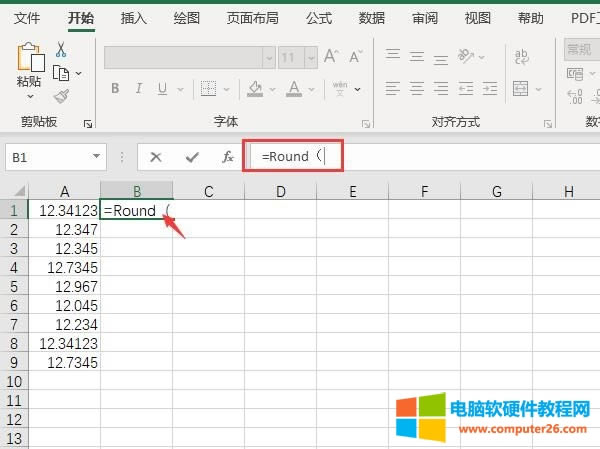Toggle italic formatting
The image size is (600, 449).
point(139,89)
